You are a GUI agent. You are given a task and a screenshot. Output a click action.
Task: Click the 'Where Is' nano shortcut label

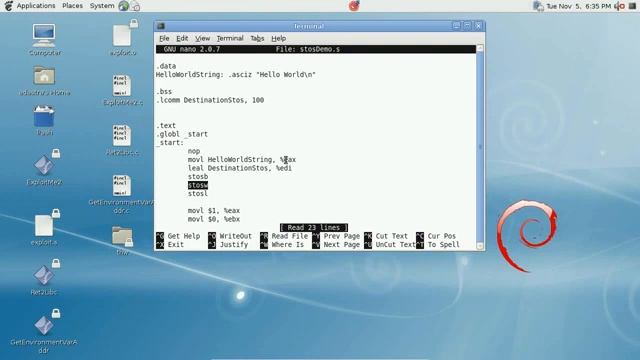coord(288,244)
